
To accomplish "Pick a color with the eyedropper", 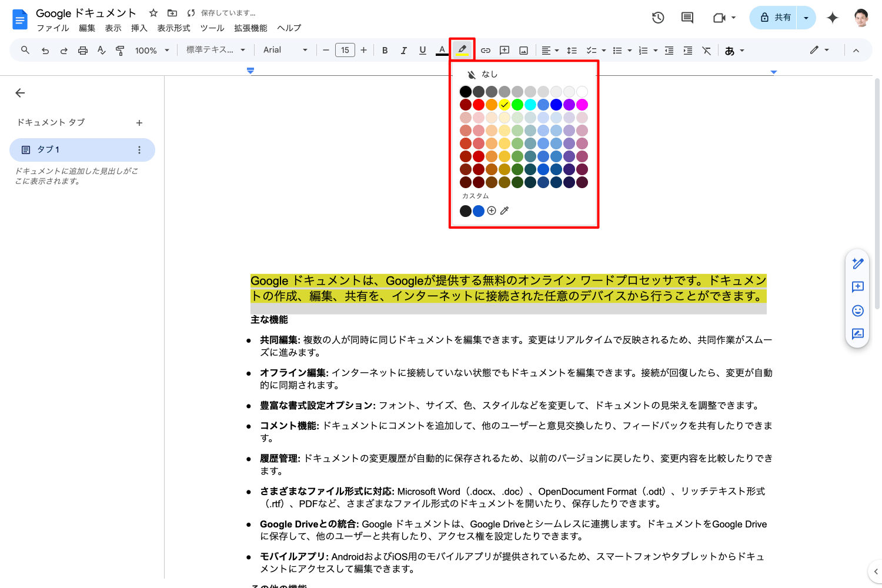I will coord(505,211).
